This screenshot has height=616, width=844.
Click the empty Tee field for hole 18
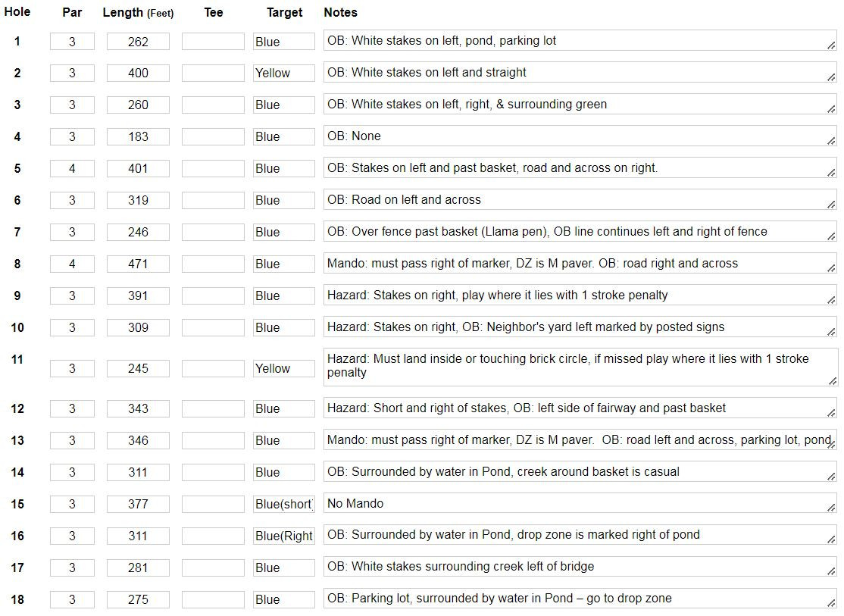(x=213, y=599)
